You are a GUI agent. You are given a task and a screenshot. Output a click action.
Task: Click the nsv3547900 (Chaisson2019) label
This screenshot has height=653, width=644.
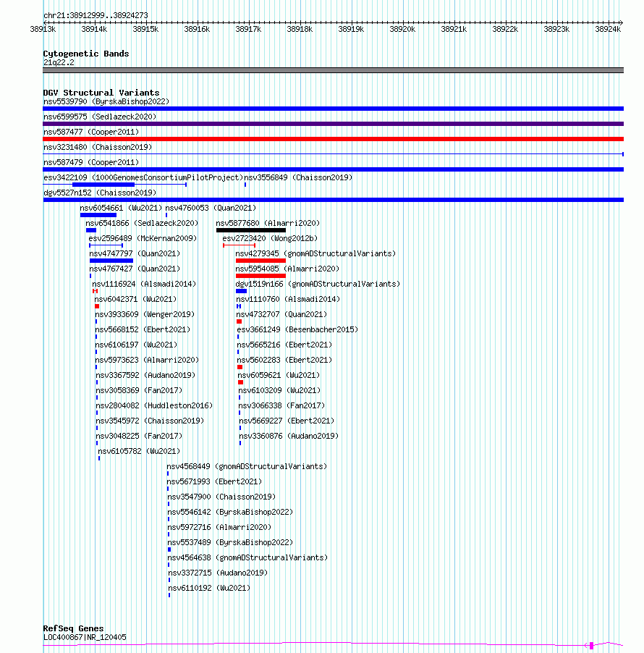pos(221,497)
